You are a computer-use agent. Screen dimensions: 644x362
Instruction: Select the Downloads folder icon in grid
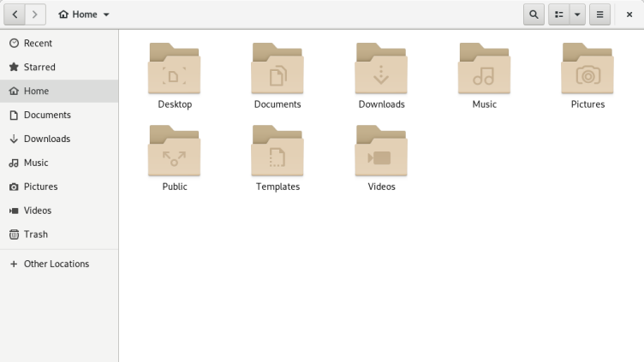click(x=381, y=69)
